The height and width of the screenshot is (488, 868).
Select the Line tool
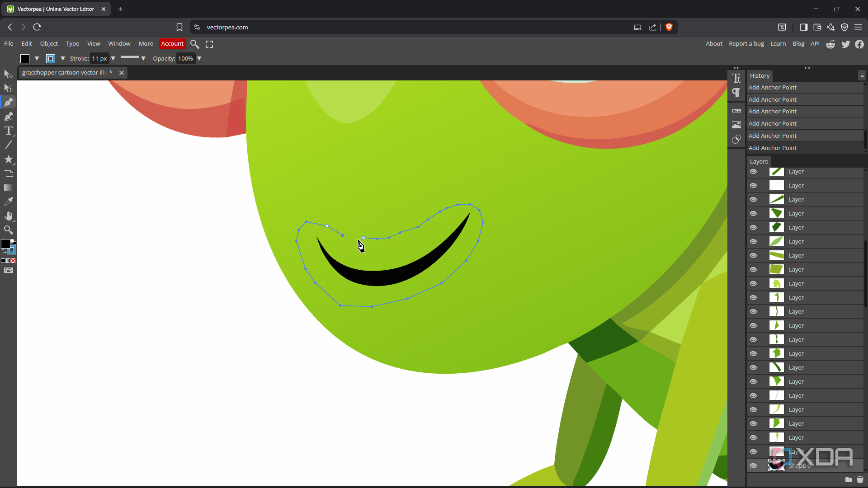8,145
